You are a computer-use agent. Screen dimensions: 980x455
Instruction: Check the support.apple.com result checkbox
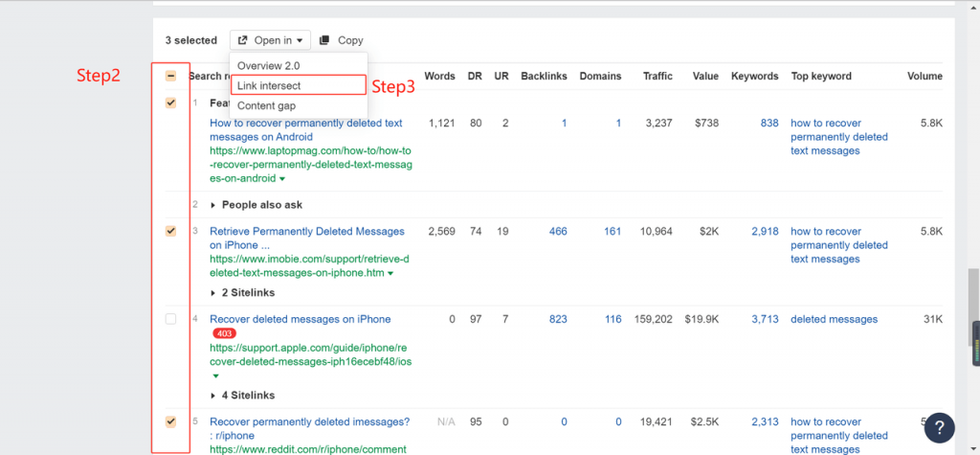coord(170,319)
